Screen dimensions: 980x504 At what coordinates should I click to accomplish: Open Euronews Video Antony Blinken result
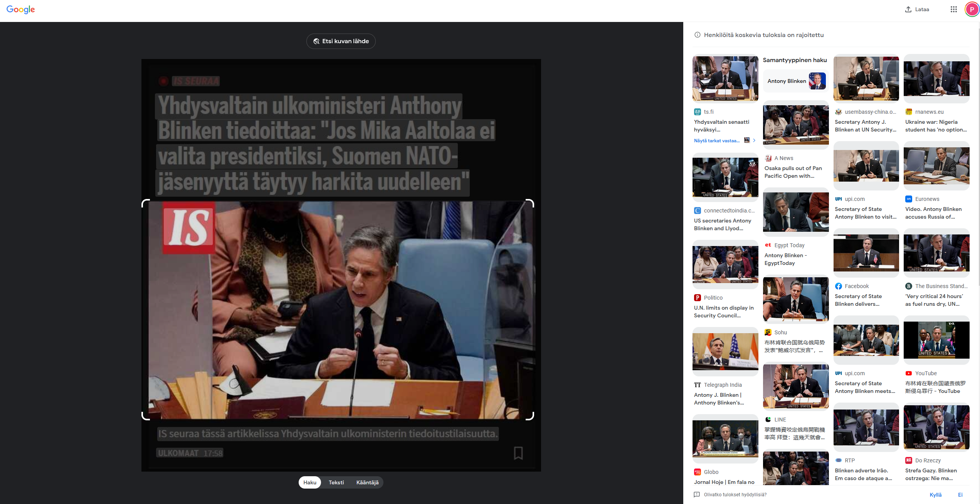pyautogui.click(x=933, y=213)
